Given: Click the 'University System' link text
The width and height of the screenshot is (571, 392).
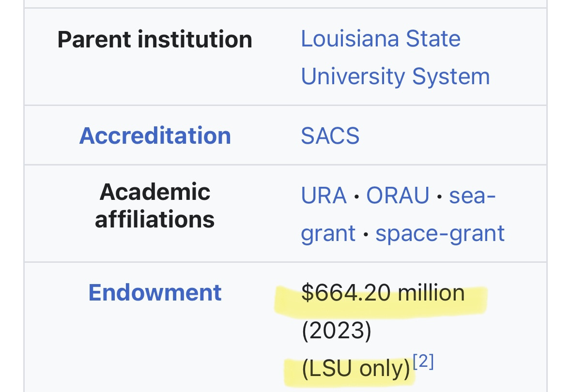Looking at the screenshot, I should pyautogui.click(x=395, y=76).
